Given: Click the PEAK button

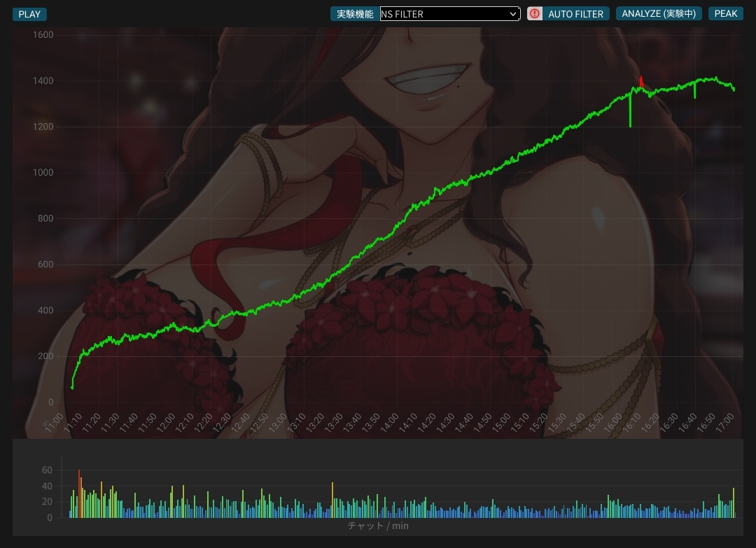Looking at the screenshot, I should point(726,13).
